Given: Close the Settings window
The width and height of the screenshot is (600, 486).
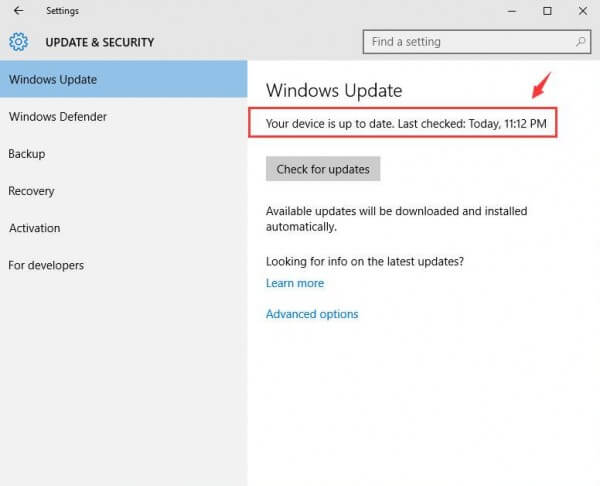Looking at the screenshot, I should click(582, 11).
